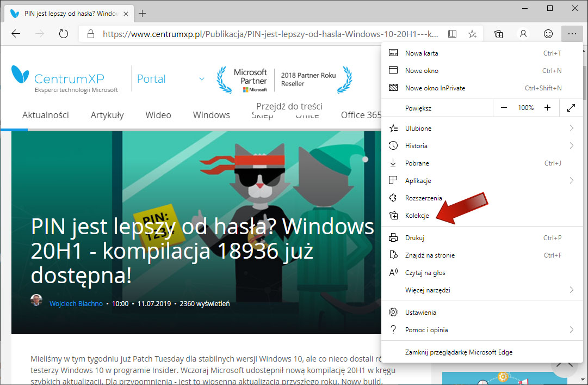Add page to favorites with star icon
This screenshot has width=588, height=385.
[x=472, y=34]
